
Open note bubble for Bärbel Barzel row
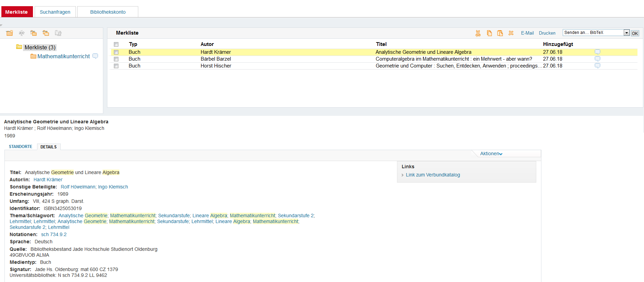point(597,59)
